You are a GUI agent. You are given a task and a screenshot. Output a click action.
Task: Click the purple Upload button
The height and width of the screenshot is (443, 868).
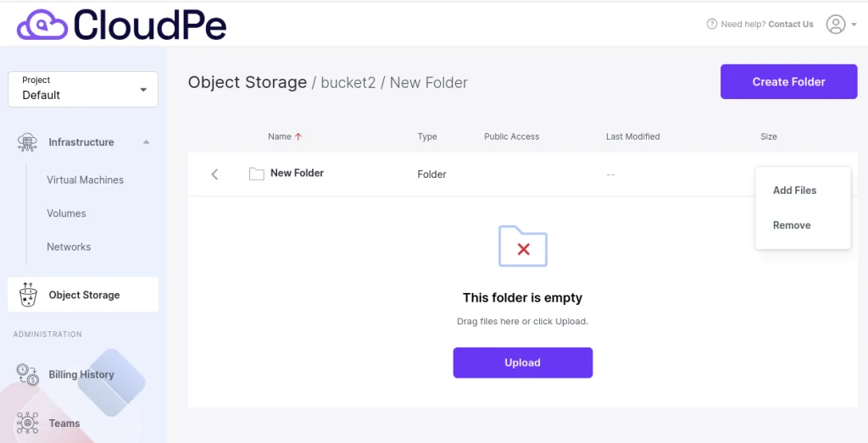(x=522, y=363)
